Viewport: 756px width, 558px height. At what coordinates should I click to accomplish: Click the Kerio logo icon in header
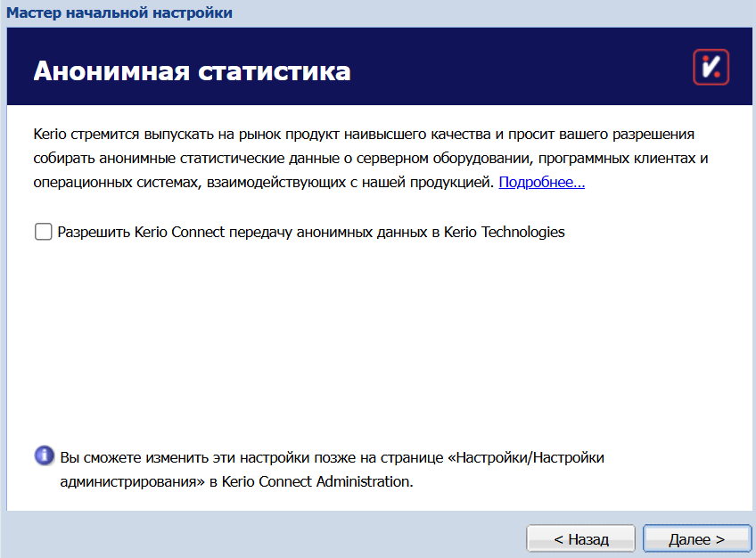coord(711,67)
